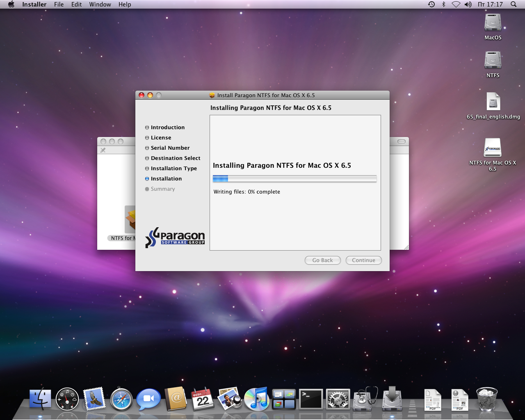Launch Safari compass icon in Dock
Viewport: 525px width, 420px height.
pos(121,399)
